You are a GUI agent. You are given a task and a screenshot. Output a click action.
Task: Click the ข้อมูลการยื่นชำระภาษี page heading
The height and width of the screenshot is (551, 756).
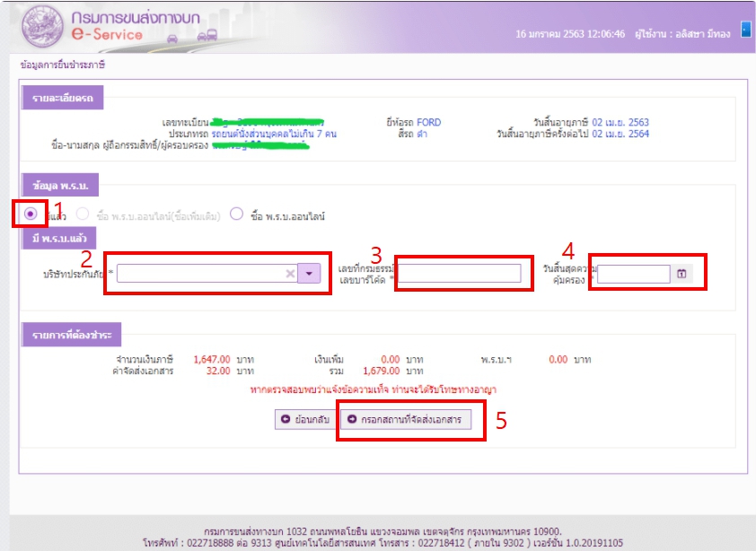coord(63,65)
